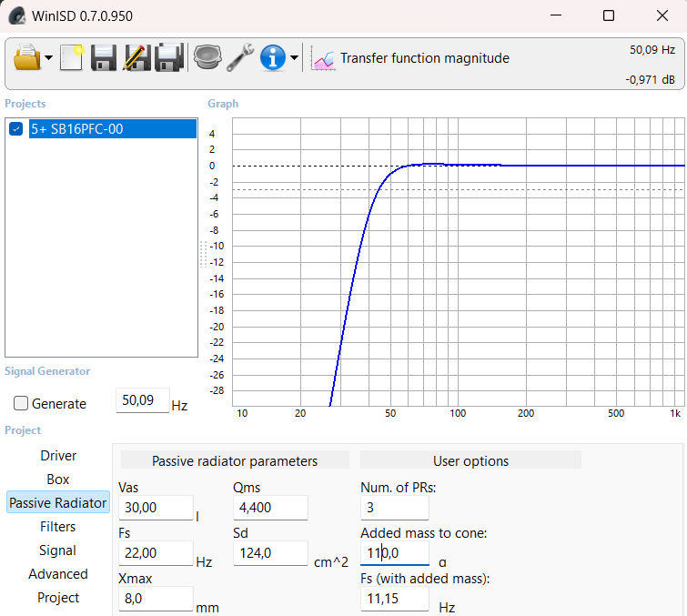Open the Filters tab
Screen dimensions: 687x616
tap(58, 527)
